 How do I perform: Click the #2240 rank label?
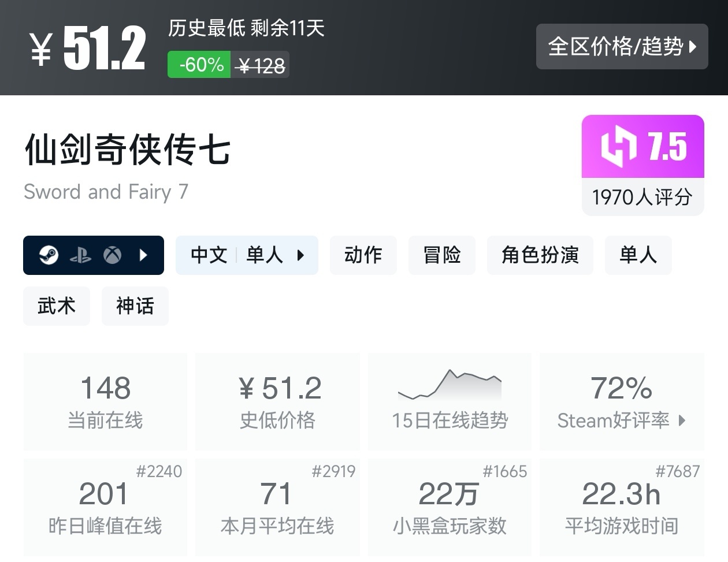tap(159, 472)
